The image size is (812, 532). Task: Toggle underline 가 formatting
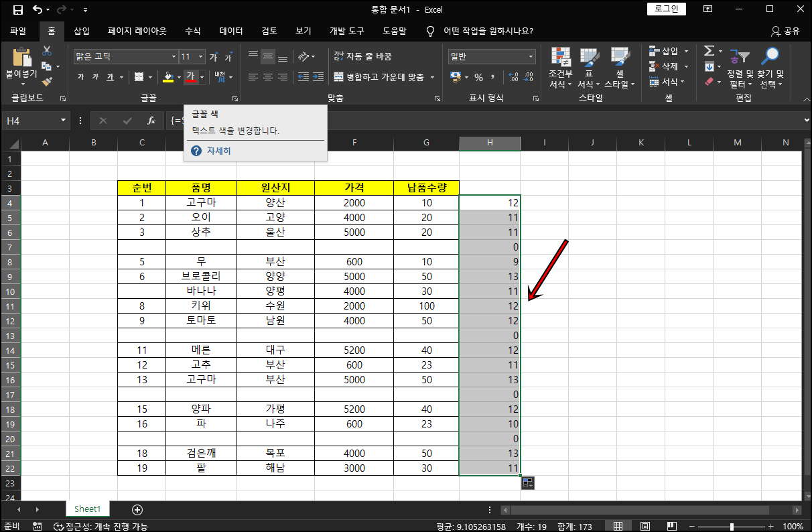tap(110, 77)
